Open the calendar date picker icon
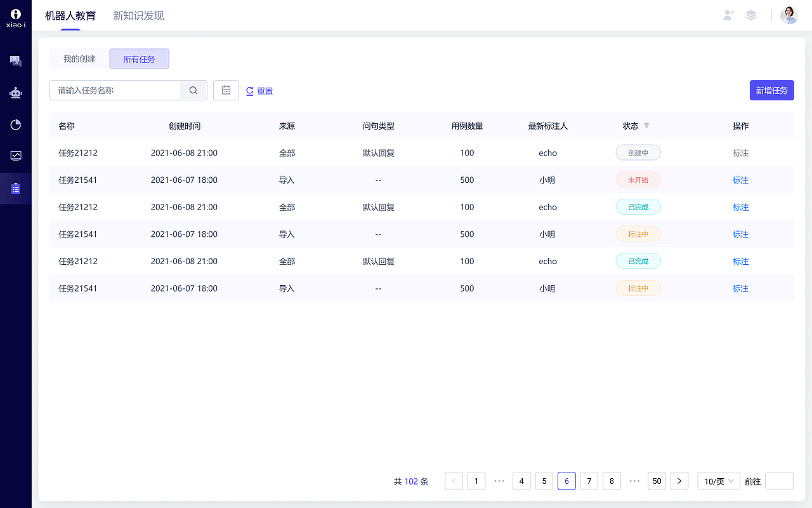 pyautogui.click(x=225, y=90)
